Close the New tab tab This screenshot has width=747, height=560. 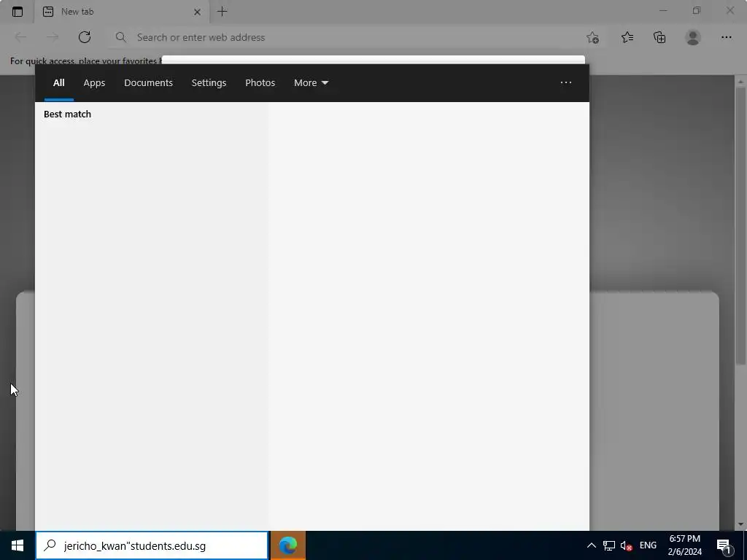(197, 12)
